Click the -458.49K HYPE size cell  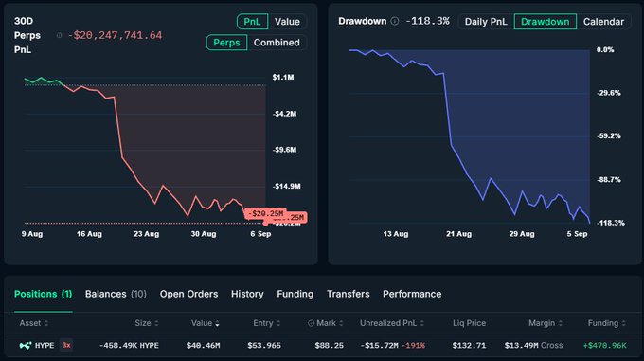click(x=129, y=346)
